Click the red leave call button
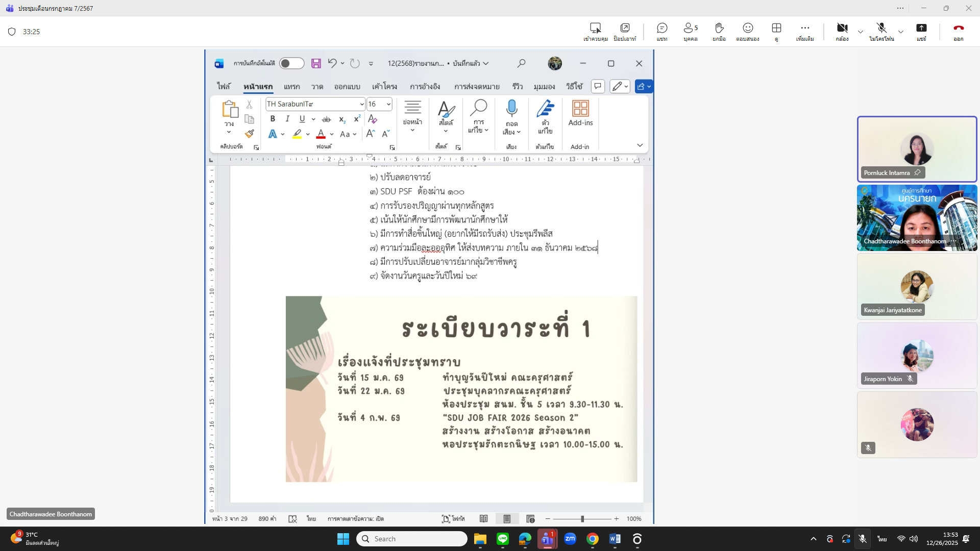 pos(958,28)
